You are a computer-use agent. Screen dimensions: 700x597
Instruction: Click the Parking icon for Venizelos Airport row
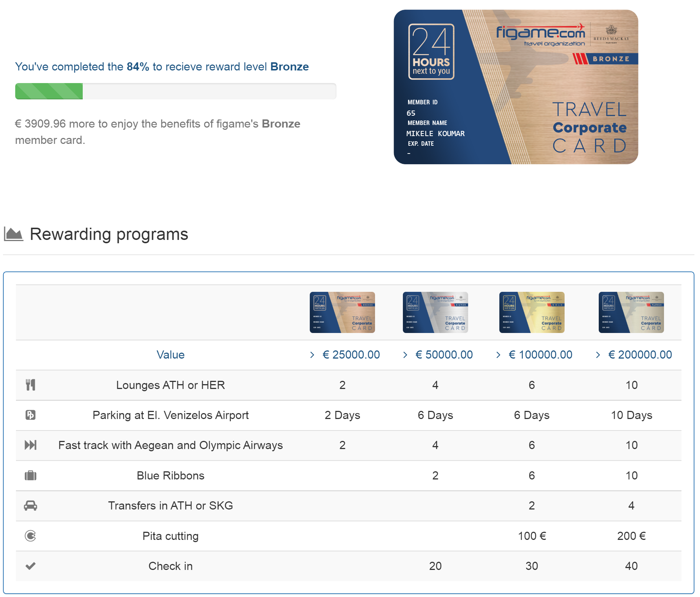point(30,415)
